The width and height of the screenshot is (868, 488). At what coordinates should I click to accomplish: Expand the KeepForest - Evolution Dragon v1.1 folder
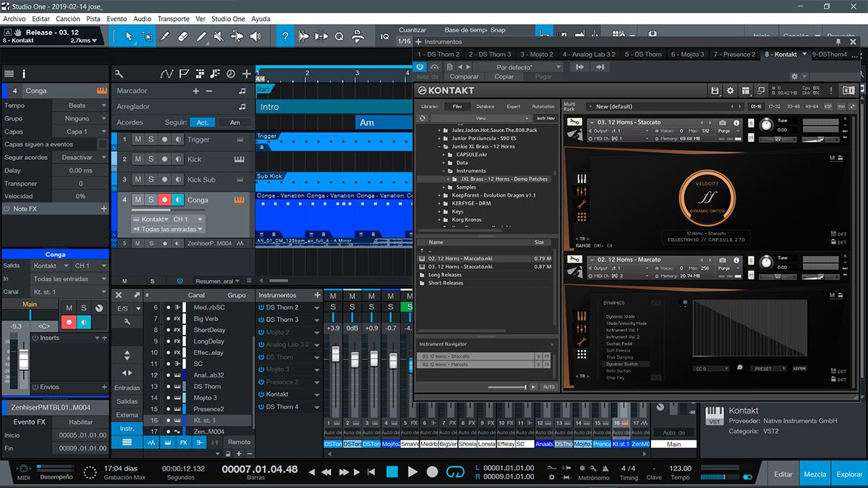click(440, 195)
